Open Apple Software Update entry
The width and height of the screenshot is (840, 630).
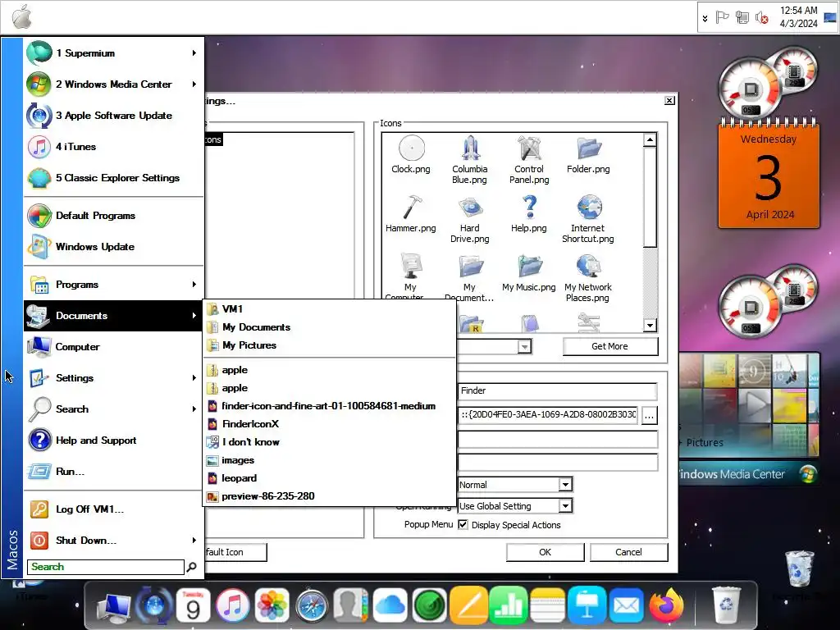click(x=113, y=116)
